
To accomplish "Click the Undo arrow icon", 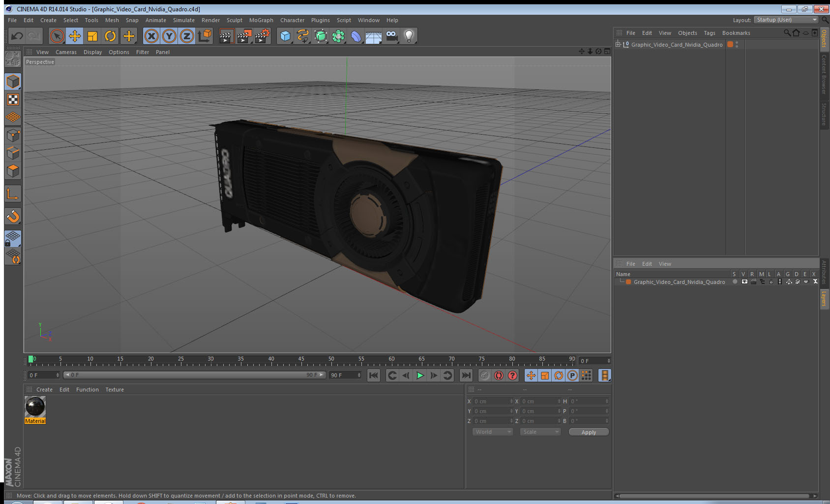I will point(17,36).
